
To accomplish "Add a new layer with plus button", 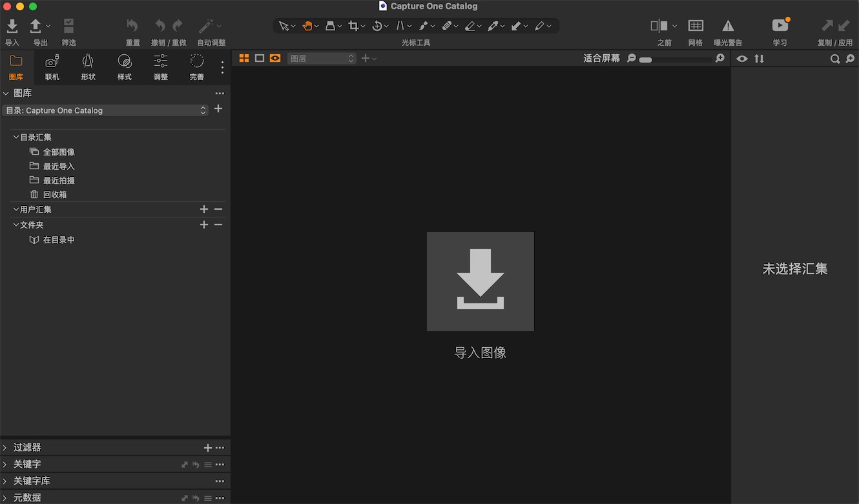I will pos(366,58).
